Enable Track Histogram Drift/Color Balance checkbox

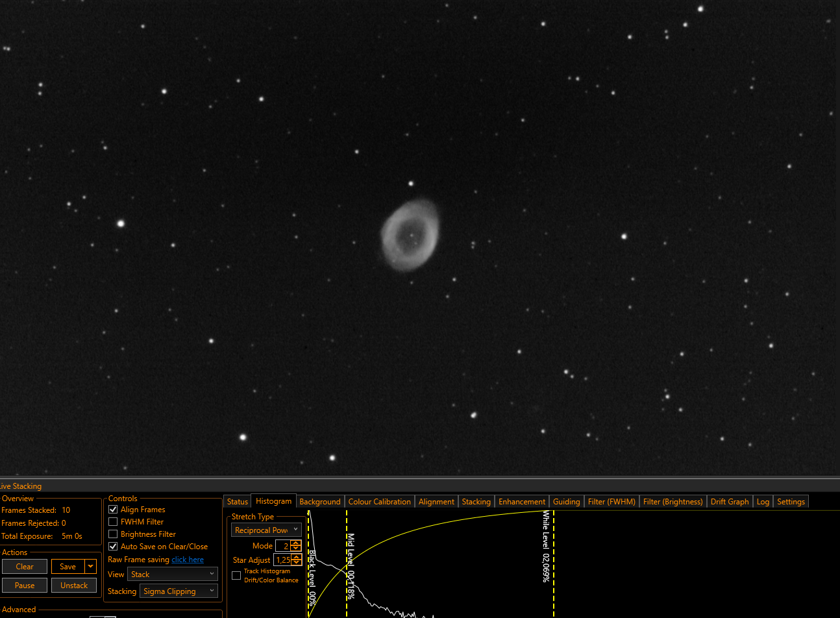click(x=236, y=576)
